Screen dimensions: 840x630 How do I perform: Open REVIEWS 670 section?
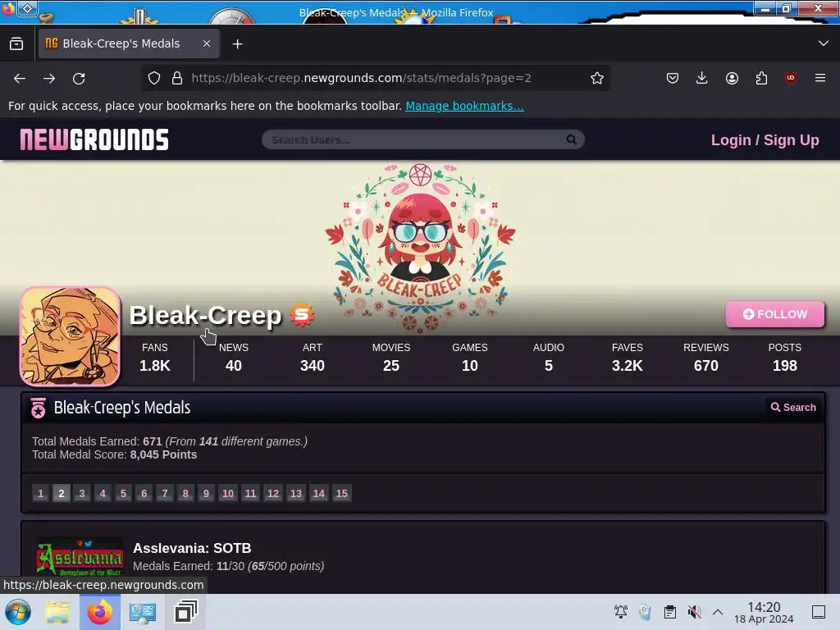[706, 358]
